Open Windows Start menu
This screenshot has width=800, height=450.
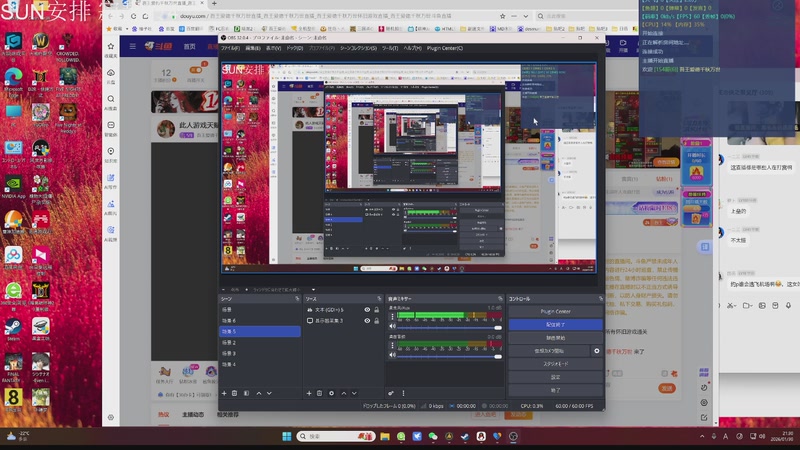(287, 437)
